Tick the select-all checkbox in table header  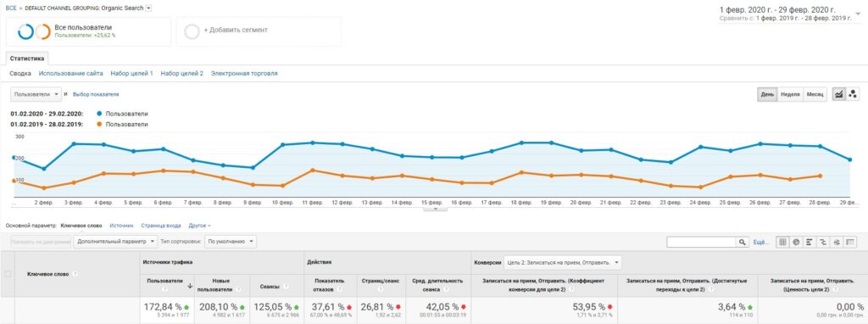8,274
